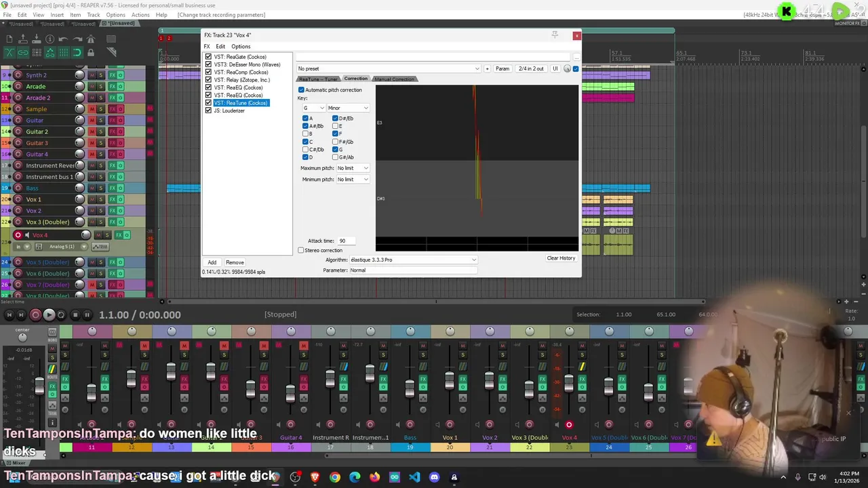Open Minimum pitch dropdown
The image size is (868, 488).
pyautogui.click(x=353, y=180)
